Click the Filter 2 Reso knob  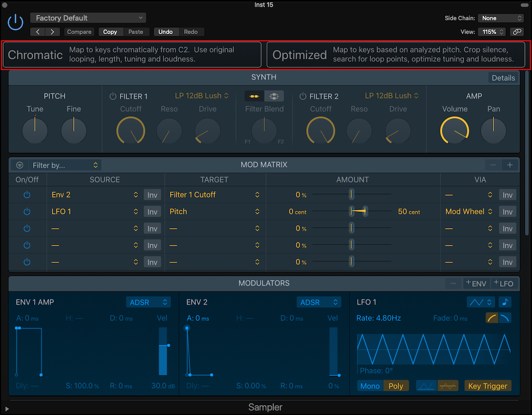pos(359,131)
